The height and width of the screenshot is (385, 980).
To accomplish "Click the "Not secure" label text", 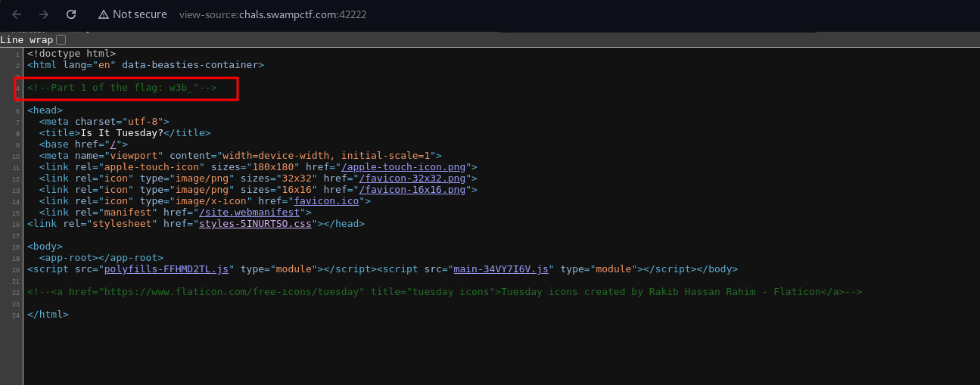I will (x=139, y=14).
